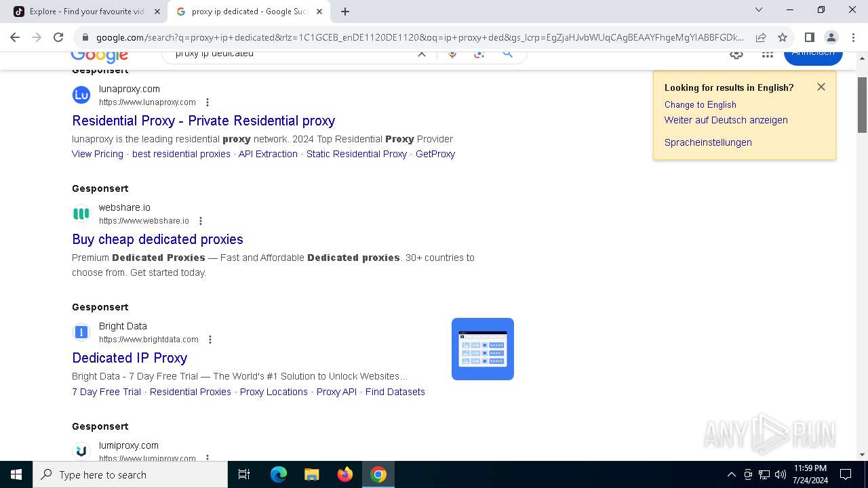Open GetProxy sitelink

click(435, 154)
